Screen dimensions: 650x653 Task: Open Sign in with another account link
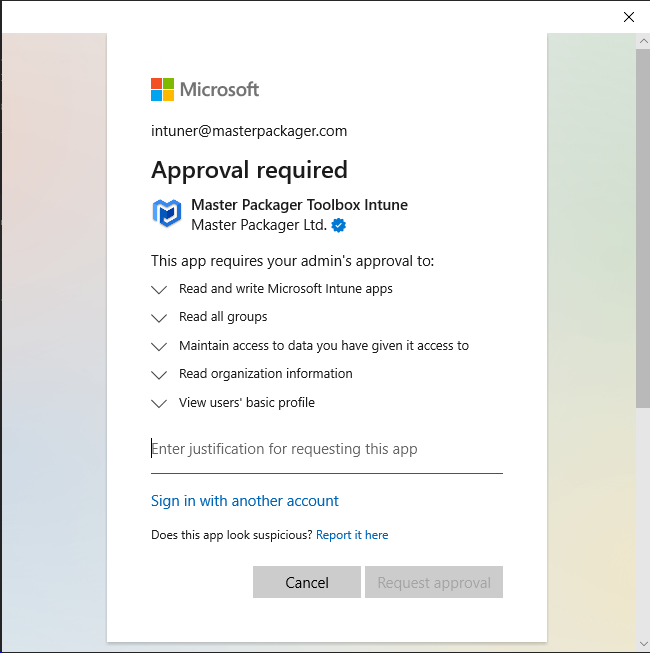(244, 501)
